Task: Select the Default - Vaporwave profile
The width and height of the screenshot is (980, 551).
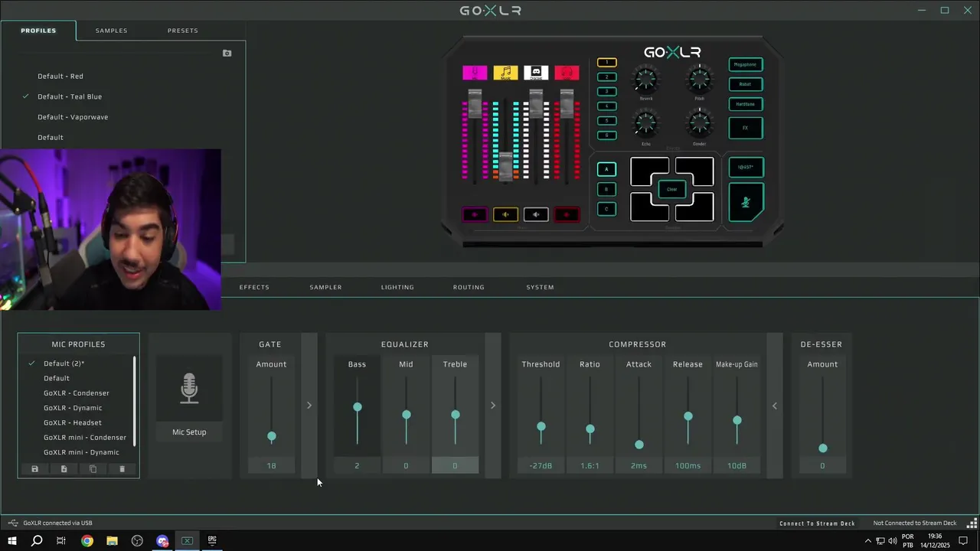Action: point(73,117)
